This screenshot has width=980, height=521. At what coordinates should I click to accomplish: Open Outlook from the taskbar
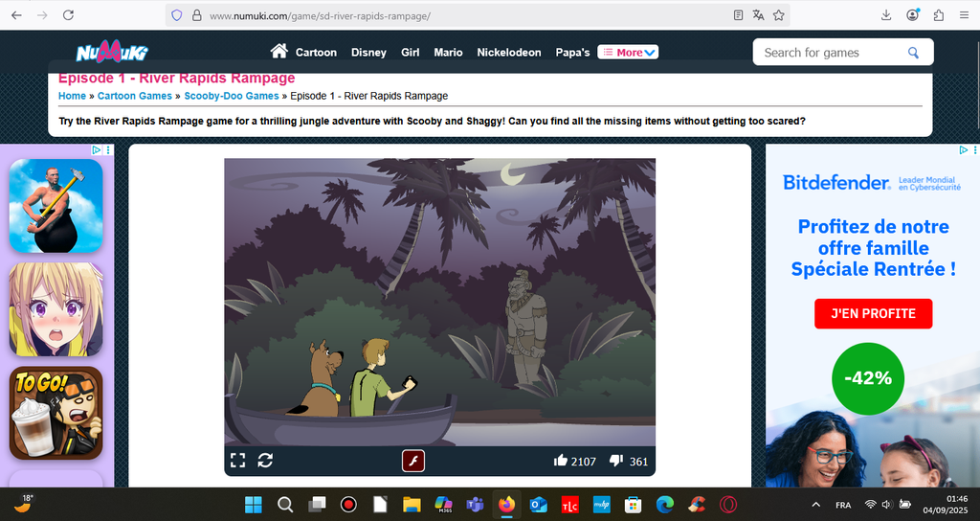[538, 505]
